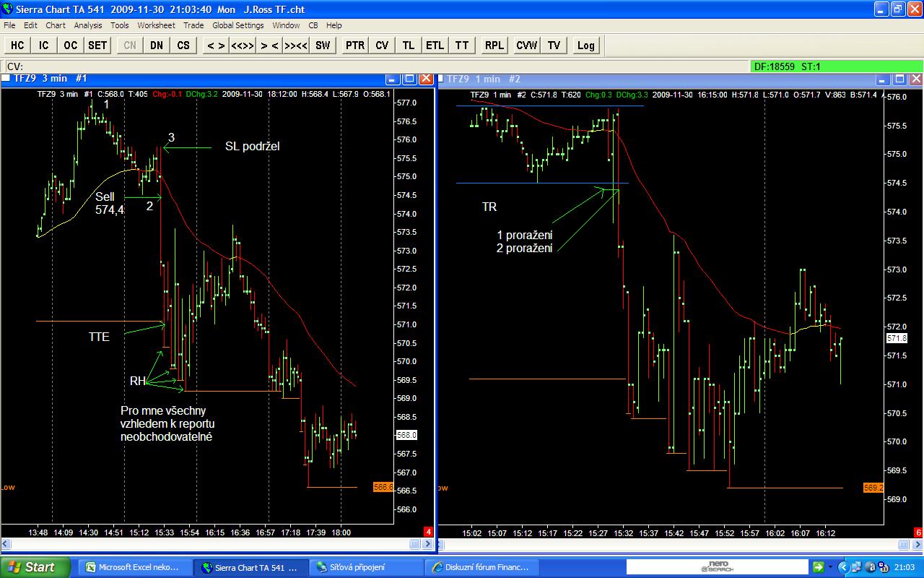Viewport: 924px width, 578px height.
Task: Maximize the TFZ9 3 min #1 chart
Action: [410, 79]
